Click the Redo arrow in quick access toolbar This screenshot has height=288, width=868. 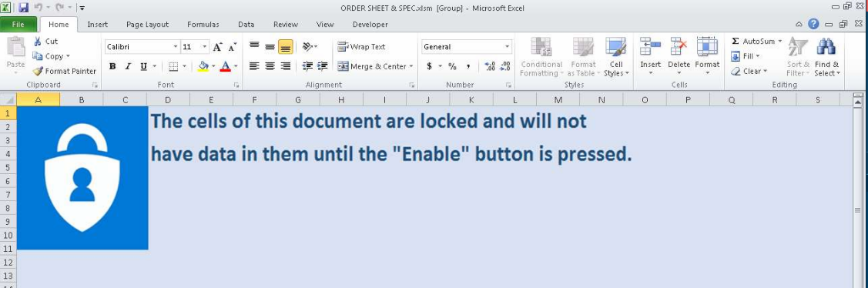pyautogui.click(x=59, y=8)
